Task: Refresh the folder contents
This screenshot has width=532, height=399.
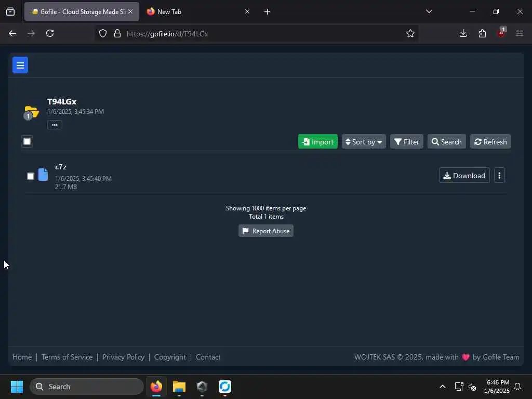Action: tap(490, 141)
